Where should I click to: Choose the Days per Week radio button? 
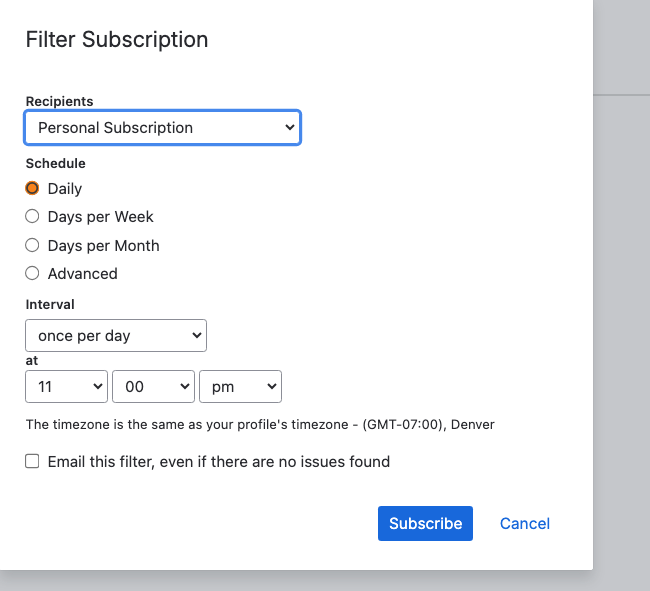tap(32, 216)
